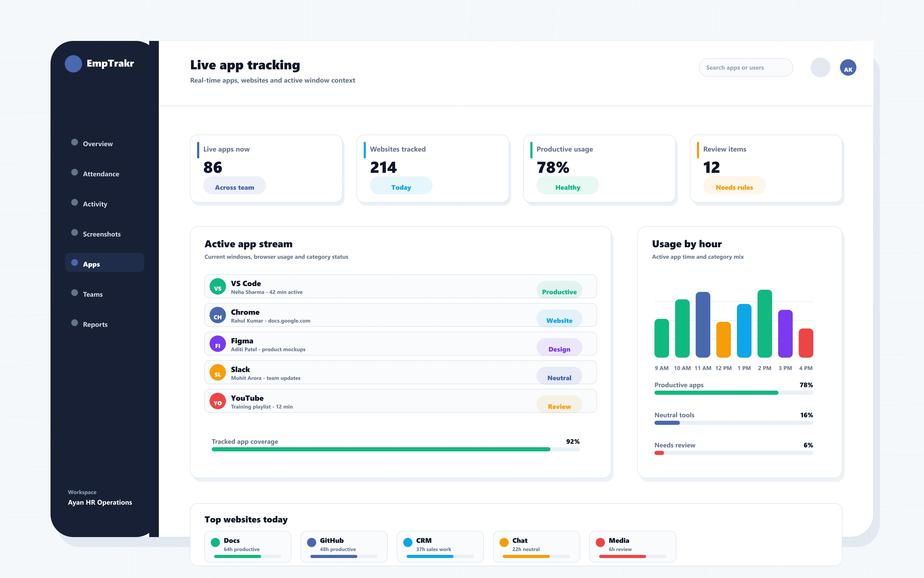Click the Training playlist - 12 min text

(x=262, y=407)
